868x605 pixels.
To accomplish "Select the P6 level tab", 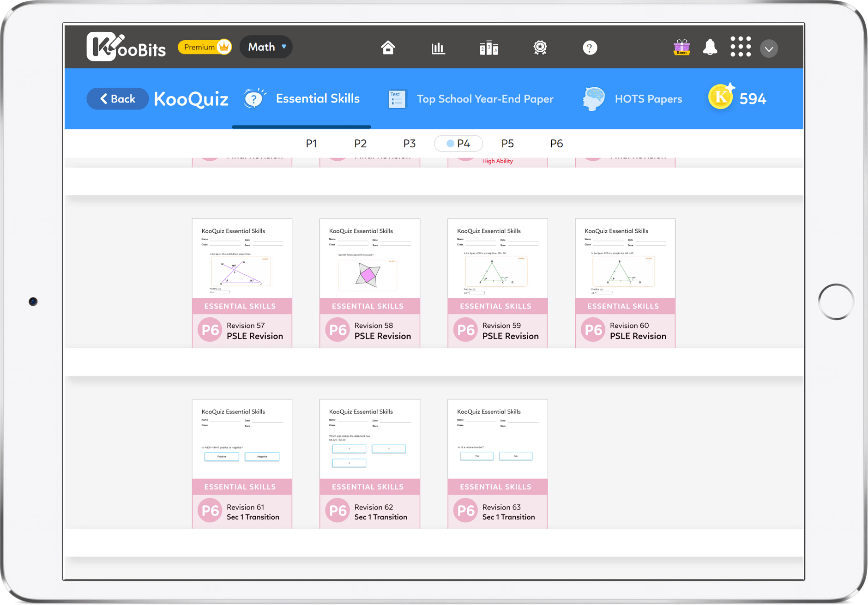I will pyautogui.click(x=556, y=144).
